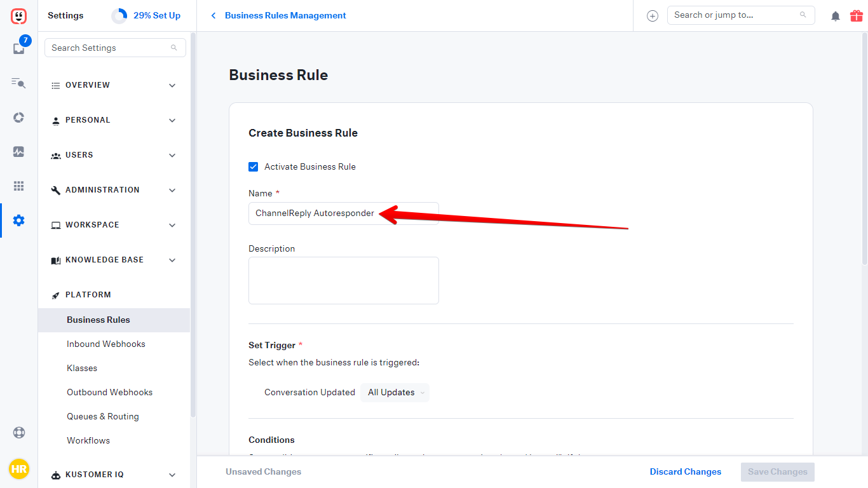Image resolution: width=868 pixels, height=488 pixels.
Task: Open Queues & Routing settings page
Action: pos(103,416)
